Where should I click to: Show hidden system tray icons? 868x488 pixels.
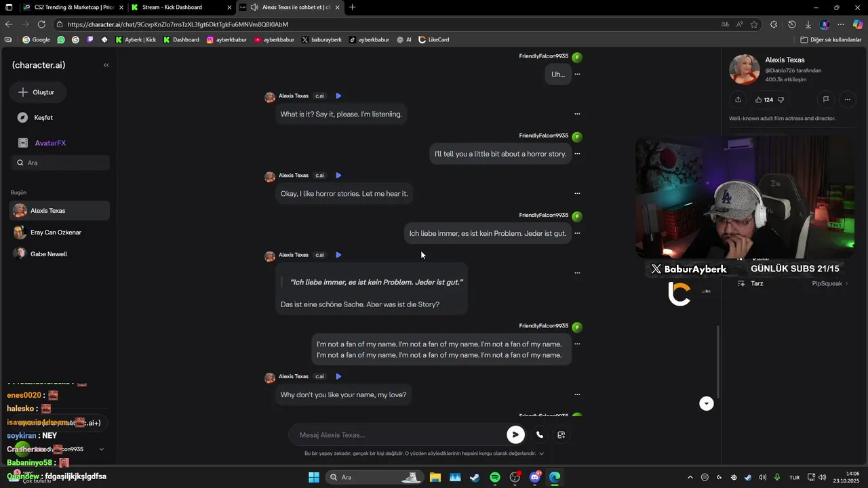690,477
